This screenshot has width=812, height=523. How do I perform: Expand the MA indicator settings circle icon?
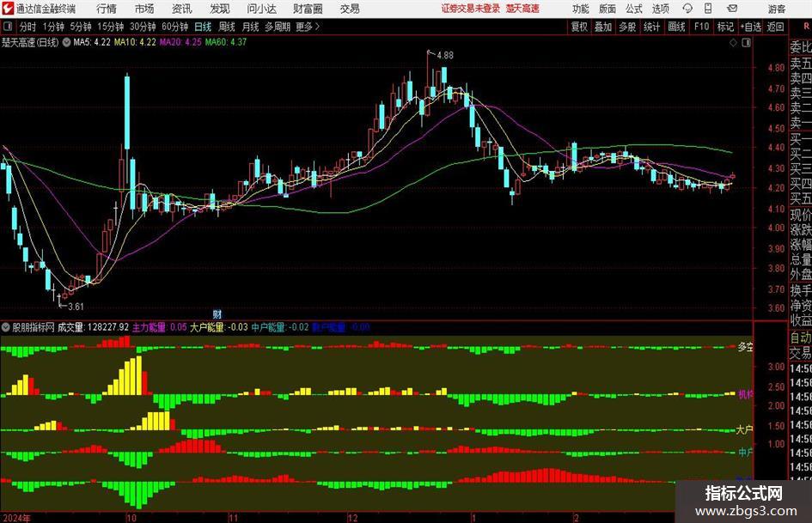(x=66, y=42)
